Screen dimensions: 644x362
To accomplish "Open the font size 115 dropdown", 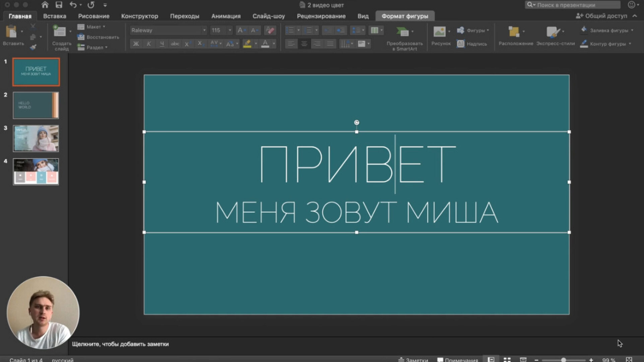I will coord(230,30).
